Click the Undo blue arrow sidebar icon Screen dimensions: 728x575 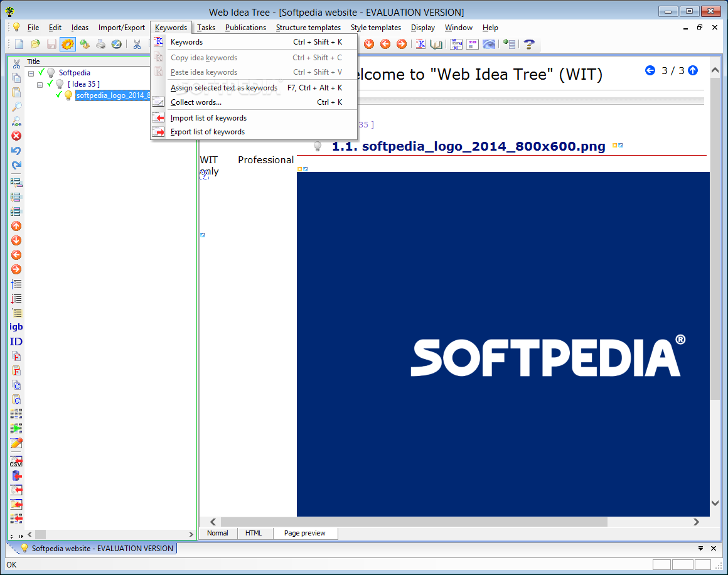(x=16, y=151)
